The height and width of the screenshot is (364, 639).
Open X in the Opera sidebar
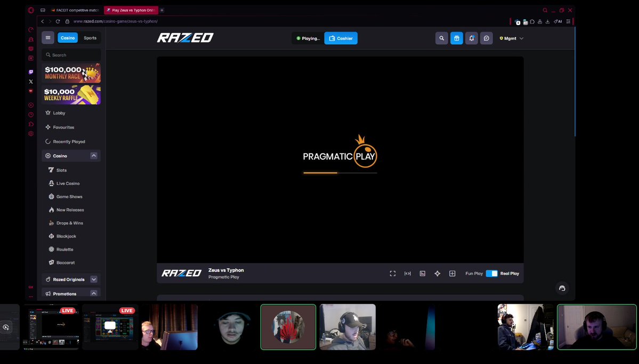coord(31,82)
